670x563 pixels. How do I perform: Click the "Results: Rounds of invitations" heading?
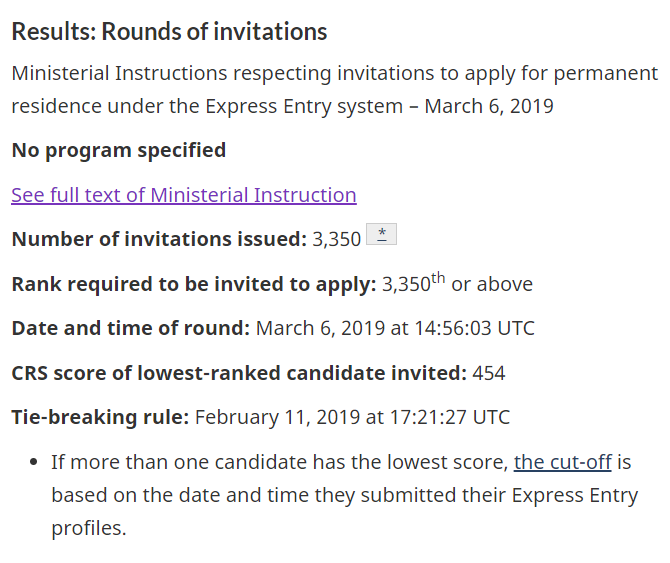click(x=169, y=32)
